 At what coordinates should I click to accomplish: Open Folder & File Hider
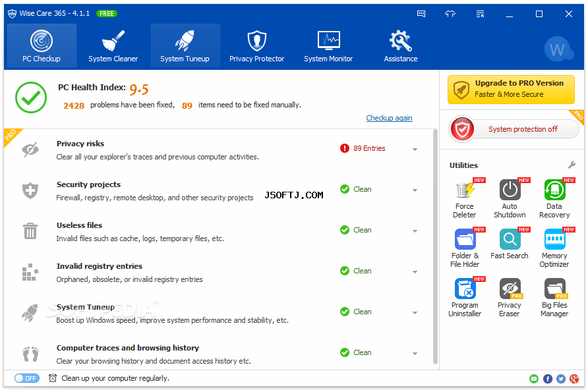click(x=465, y=248)
